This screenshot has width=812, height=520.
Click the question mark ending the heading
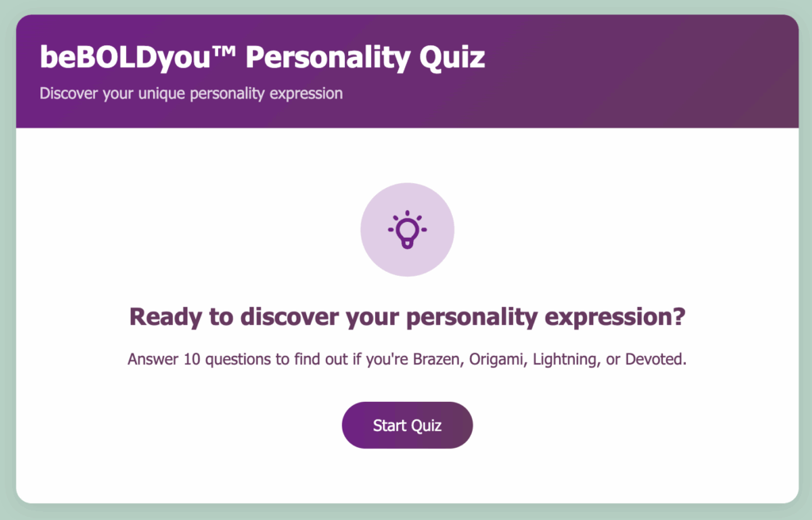(x=680, y=316)
